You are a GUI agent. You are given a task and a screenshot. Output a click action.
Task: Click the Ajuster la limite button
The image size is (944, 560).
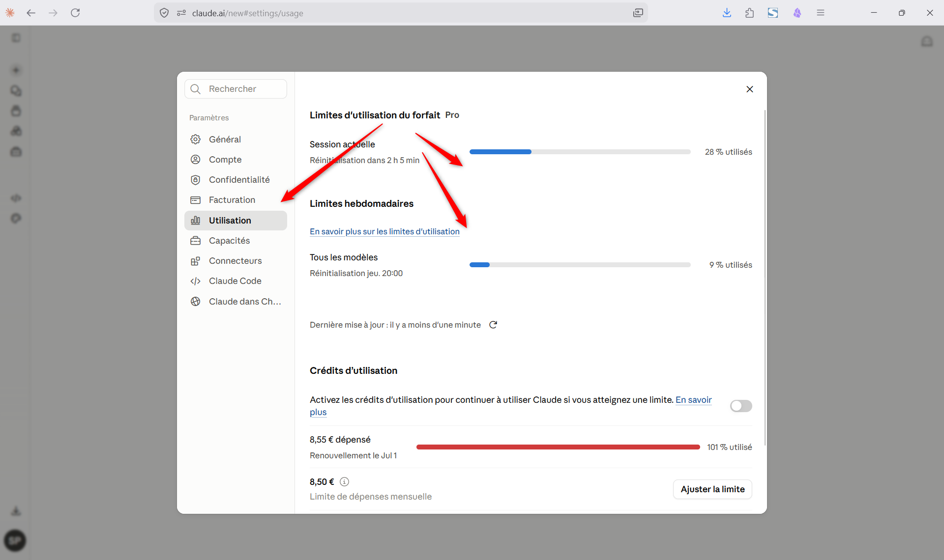712,489
